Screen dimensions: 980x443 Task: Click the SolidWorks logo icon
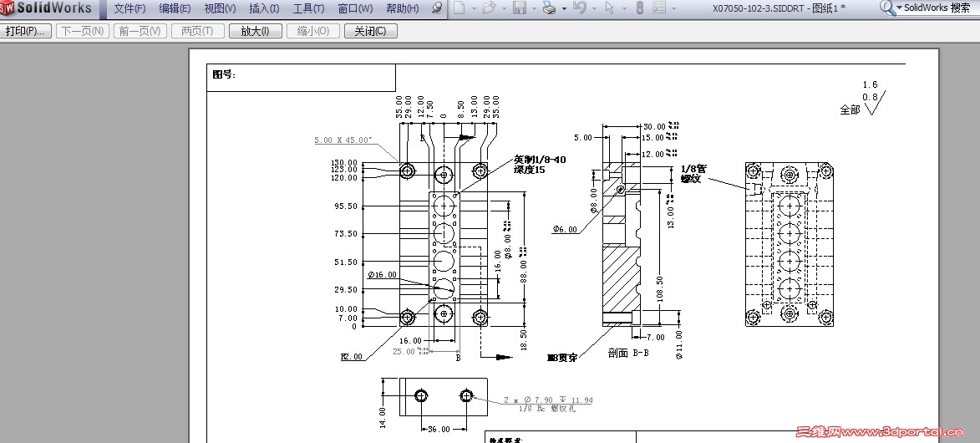[x=7, y=8]
